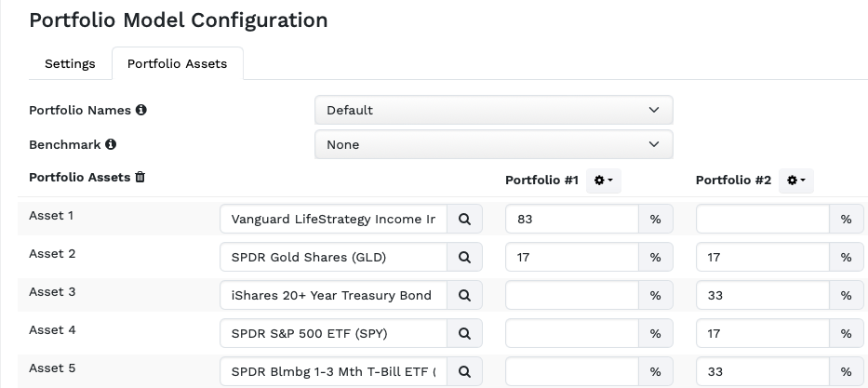Expand the Portfolio Names Default dropdown
Screen dimensions: 868x388
coord(493,110)
